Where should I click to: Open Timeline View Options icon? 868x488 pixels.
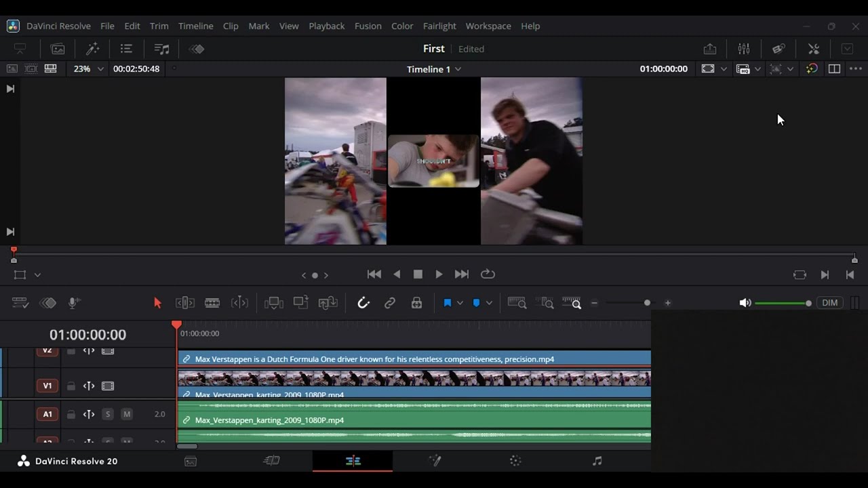pyautogui.click(x=20, y=303)
